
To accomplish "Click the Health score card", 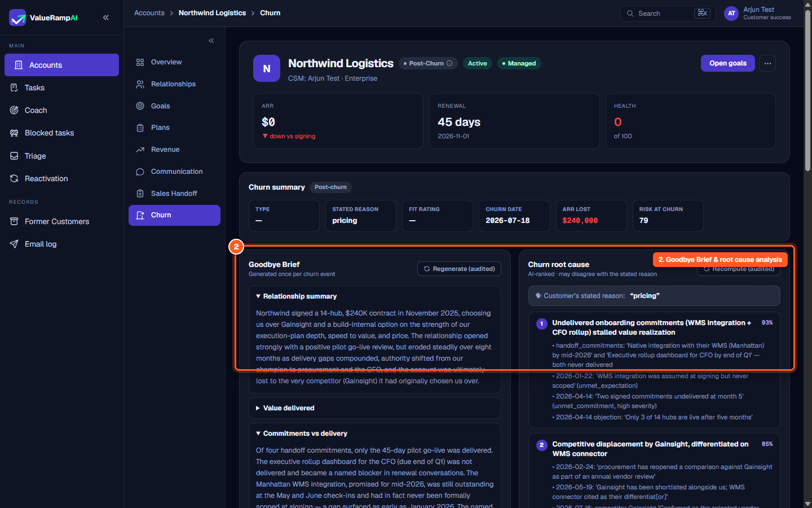I will [x=691, y=121].
